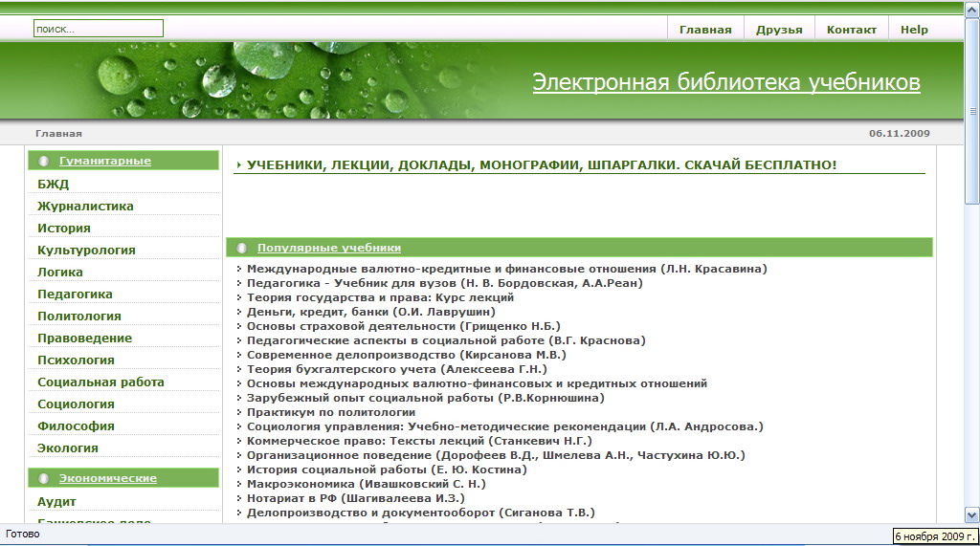Open Современное делопроизводство (Кирсанова М.В.)
This screenshot has width=980, height=546.
406,355
